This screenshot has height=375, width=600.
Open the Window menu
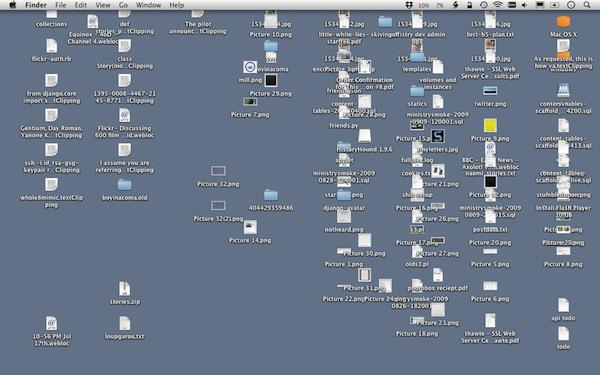tap(148, 5)
